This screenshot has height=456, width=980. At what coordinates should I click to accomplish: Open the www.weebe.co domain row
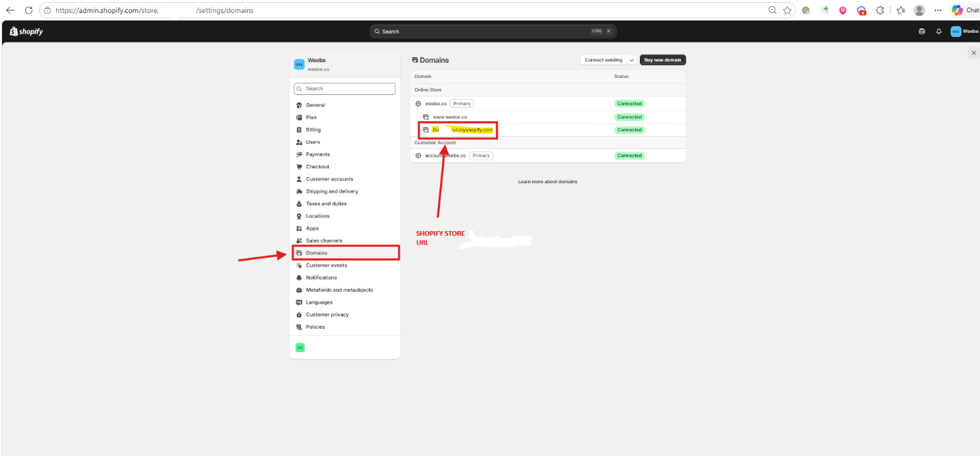547,117
